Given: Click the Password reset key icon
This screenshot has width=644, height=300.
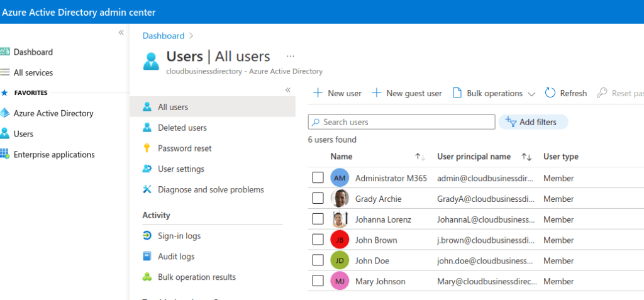Looking at the screenshot, I should click(147, 148).
